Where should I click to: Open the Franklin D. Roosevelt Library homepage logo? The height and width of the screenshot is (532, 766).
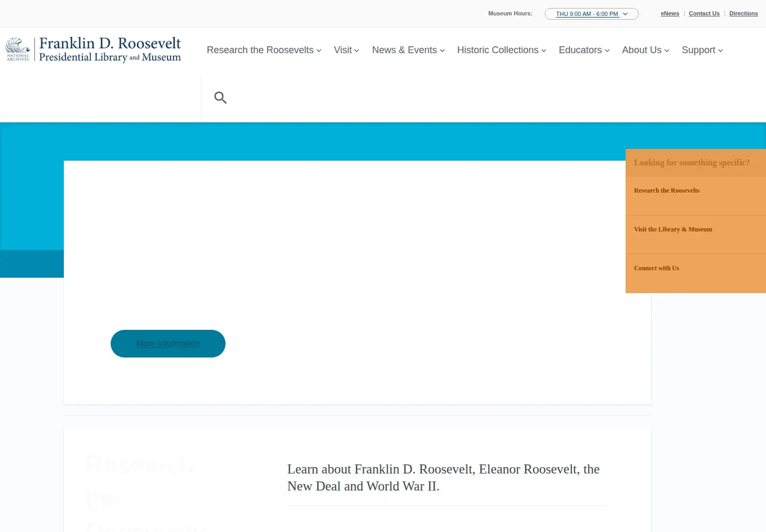pos(110,49)
